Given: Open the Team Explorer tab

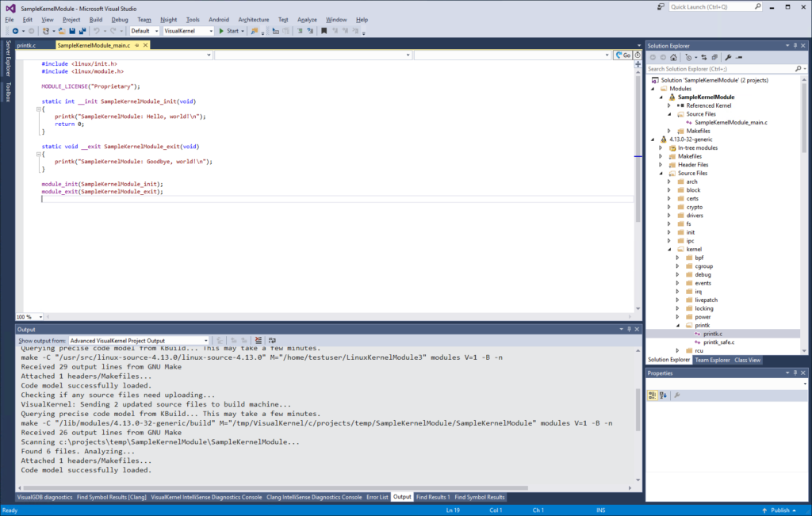Looking at the screenshot, I should pos(712,360).
